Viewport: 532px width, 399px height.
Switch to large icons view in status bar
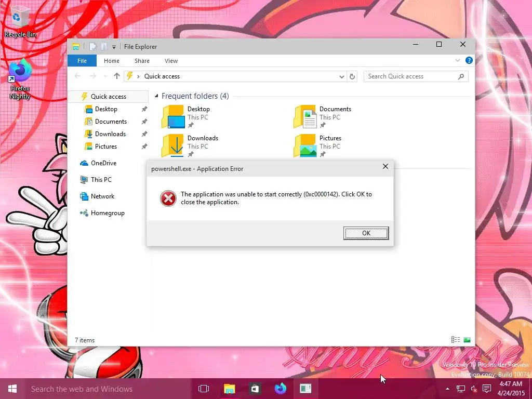467,340
